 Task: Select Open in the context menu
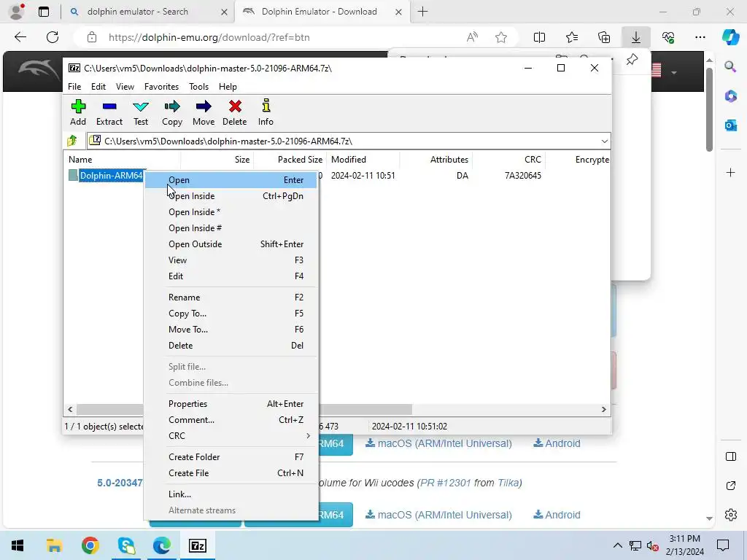231,180
